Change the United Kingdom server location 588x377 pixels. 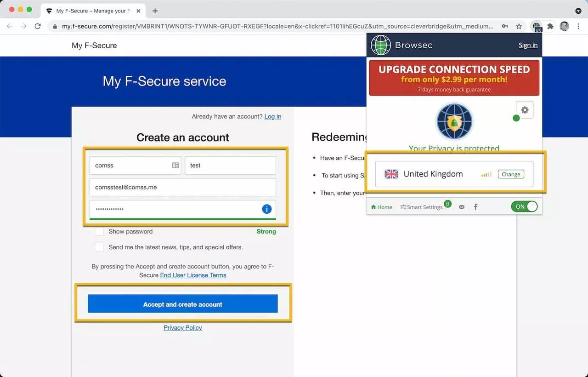coord(510,174)
